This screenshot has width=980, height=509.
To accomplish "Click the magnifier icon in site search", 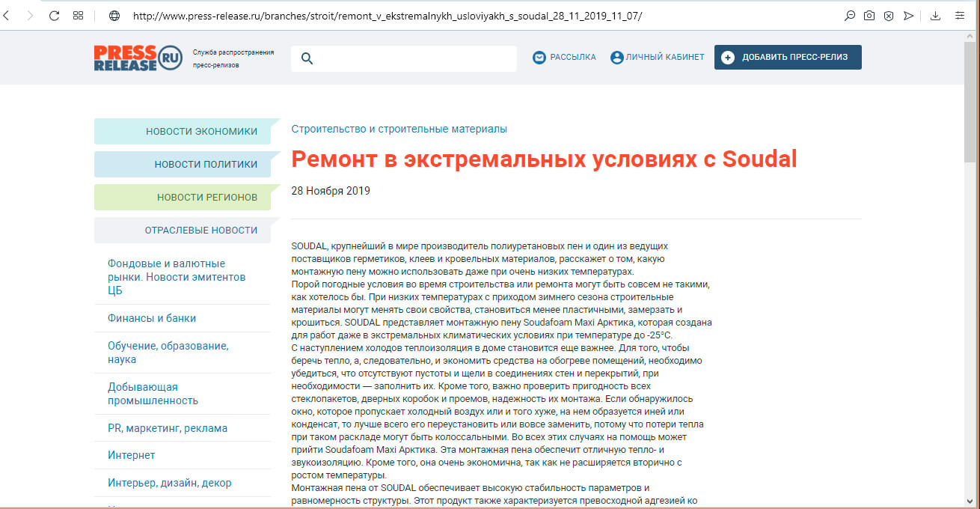I will point(306,58).
